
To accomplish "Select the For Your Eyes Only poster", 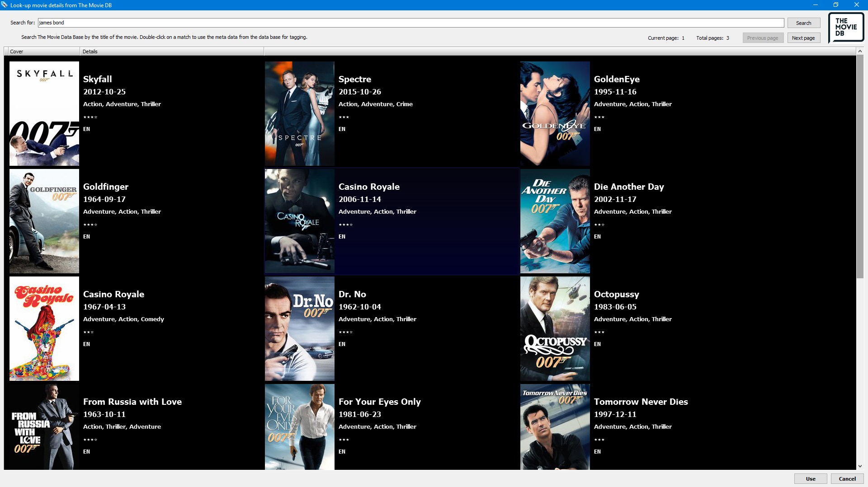I will 300,427.
